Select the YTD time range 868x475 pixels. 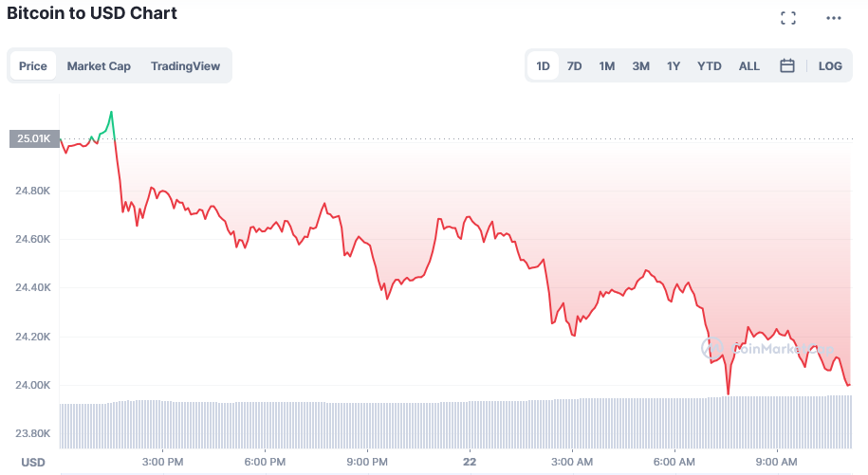[x=710, y=65]
